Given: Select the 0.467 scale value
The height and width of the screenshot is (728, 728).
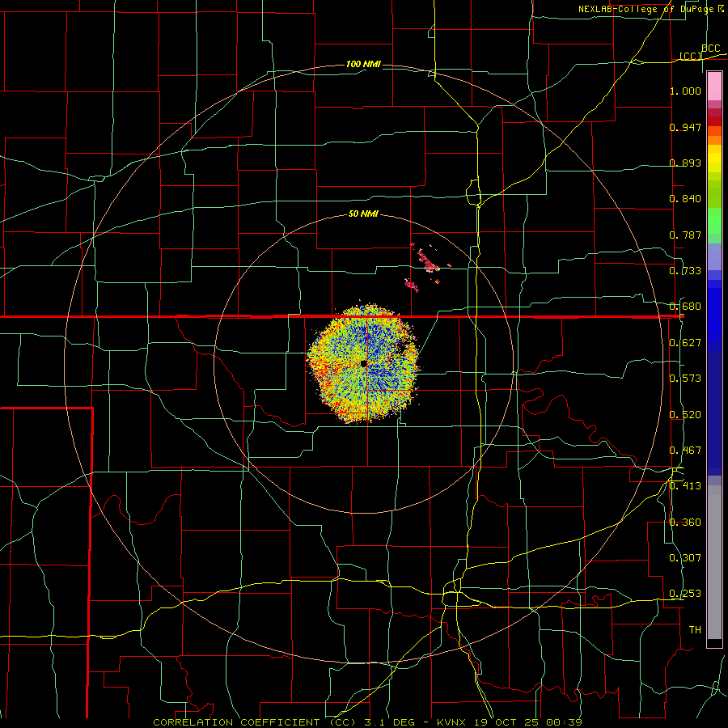Looking at the screenshot, I should click(685, 451).
